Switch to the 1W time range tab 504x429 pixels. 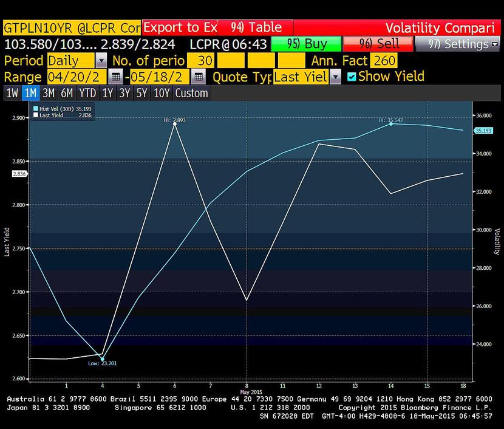click(x=12, y=93)
